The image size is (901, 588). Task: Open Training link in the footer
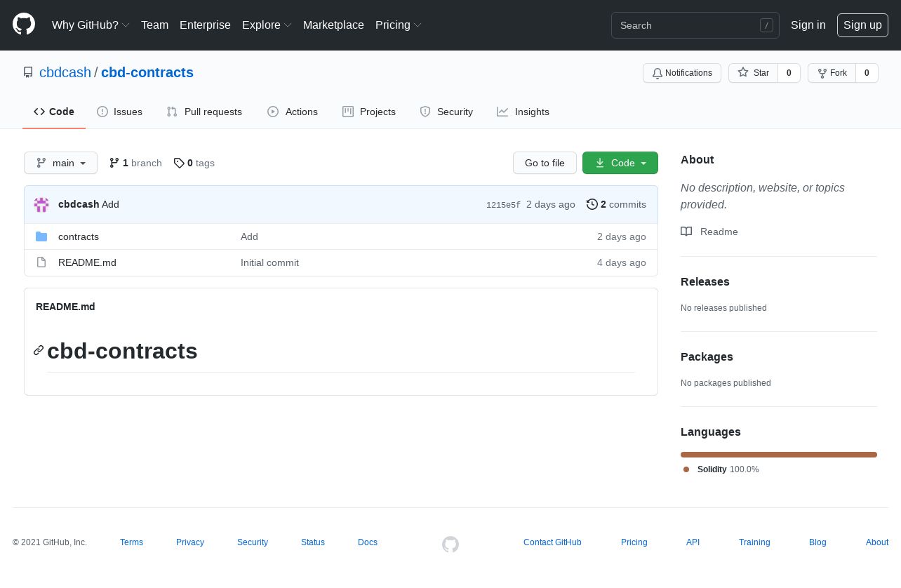coord(754,542)
